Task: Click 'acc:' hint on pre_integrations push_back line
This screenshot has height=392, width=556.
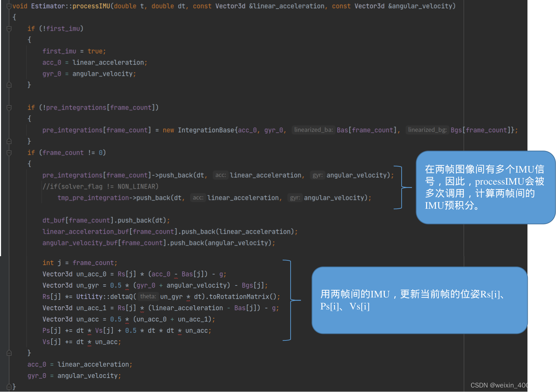Action: click(x=220, y=175)
